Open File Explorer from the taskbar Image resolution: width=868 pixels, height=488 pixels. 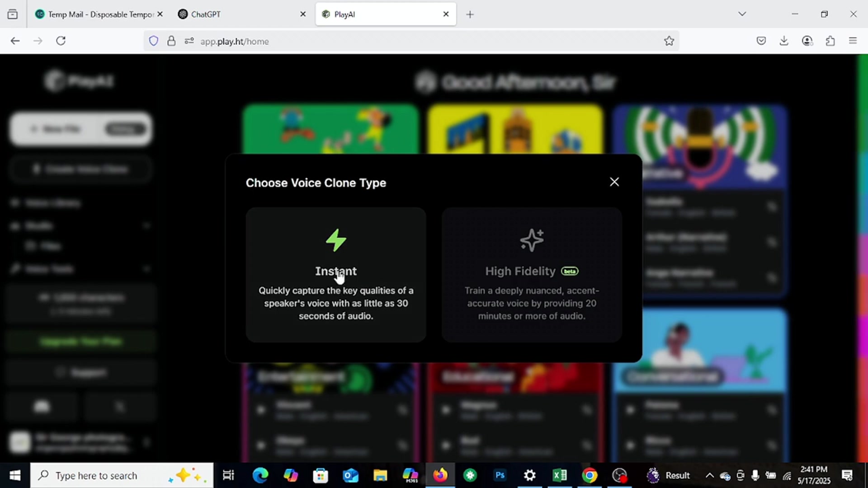380,475
